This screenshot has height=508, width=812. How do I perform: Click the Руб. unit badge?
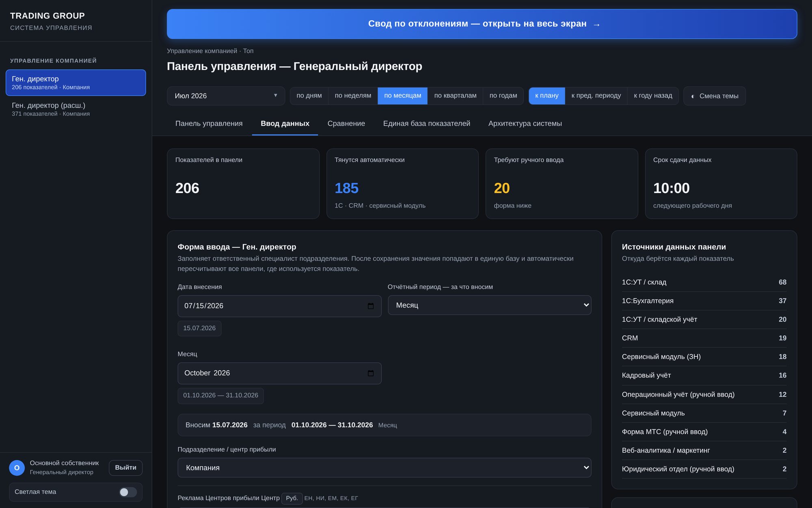click(292, 498)
